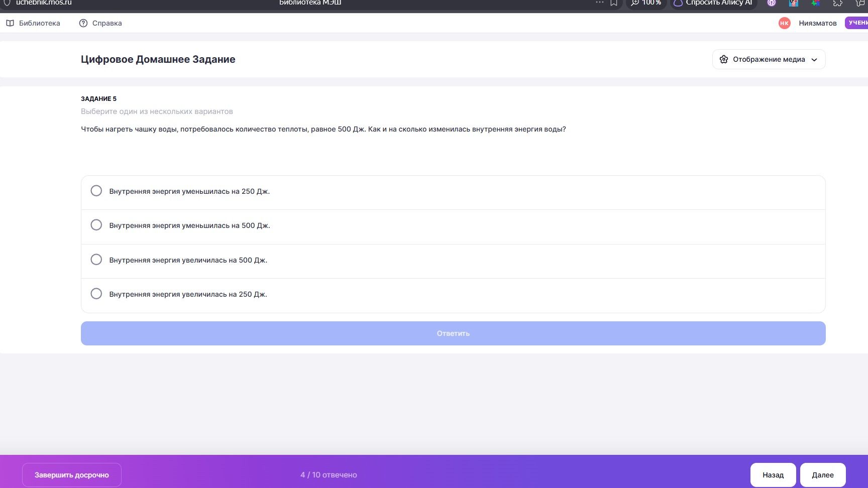Click the Завершить досрочно button
The width and height of the screenshot is (868, 488).
[72, 475]
